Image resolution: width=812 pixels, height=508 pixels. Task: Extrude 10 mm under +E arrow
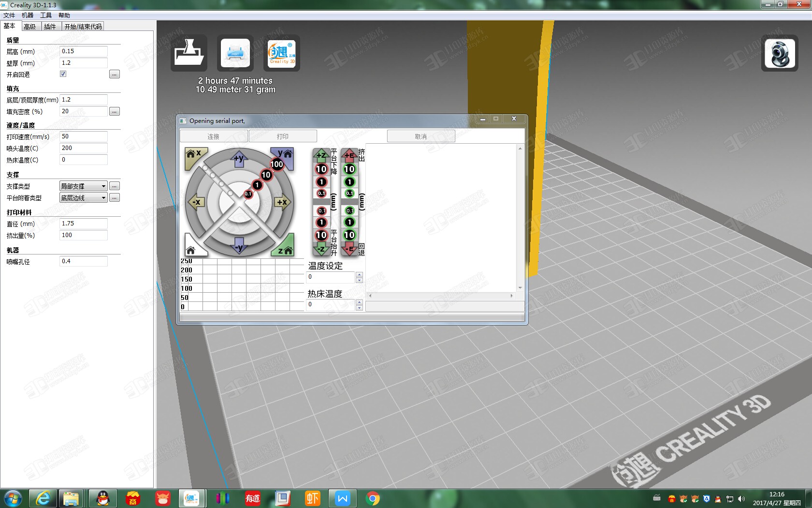pyautogui.click(x=349, y=169)
